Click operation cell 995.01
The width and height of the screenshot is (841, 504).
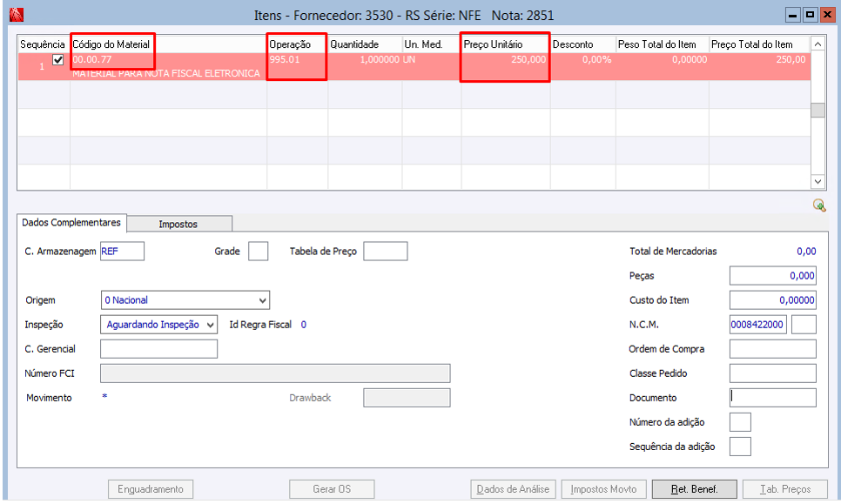click(x=285, y=59)
